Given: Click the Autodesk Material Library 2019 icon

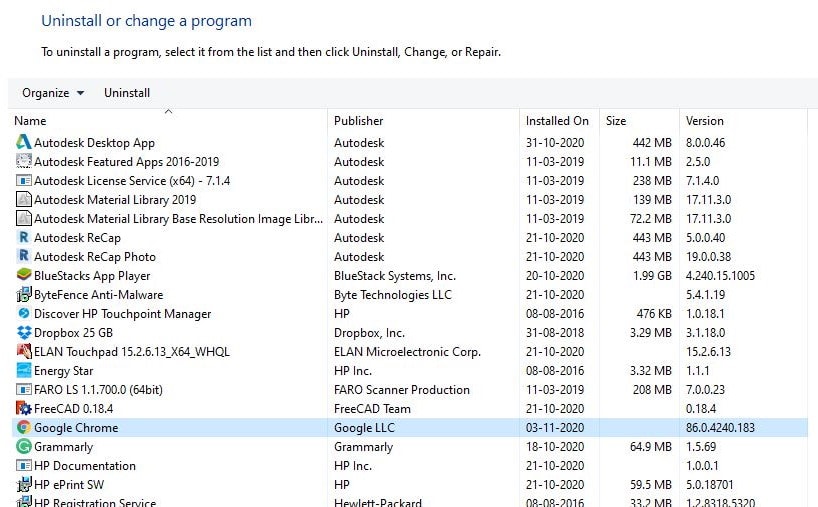Looking at the screenshot, I should coord(23,199).
